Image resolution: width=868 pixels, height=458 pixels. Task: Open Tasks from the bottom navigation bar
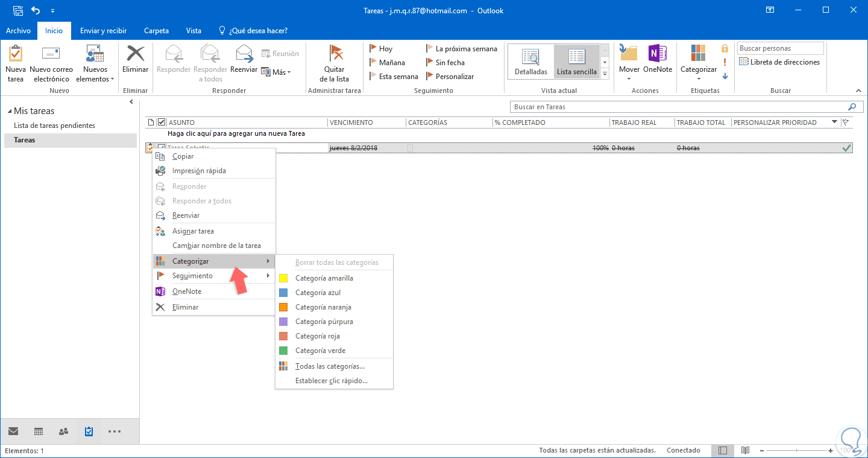(89, 431)
